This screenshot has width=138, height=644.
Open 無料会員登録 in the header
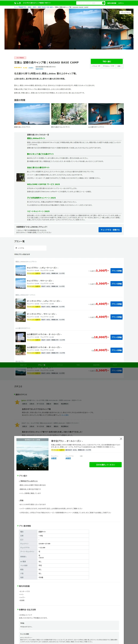click(112, 3)
